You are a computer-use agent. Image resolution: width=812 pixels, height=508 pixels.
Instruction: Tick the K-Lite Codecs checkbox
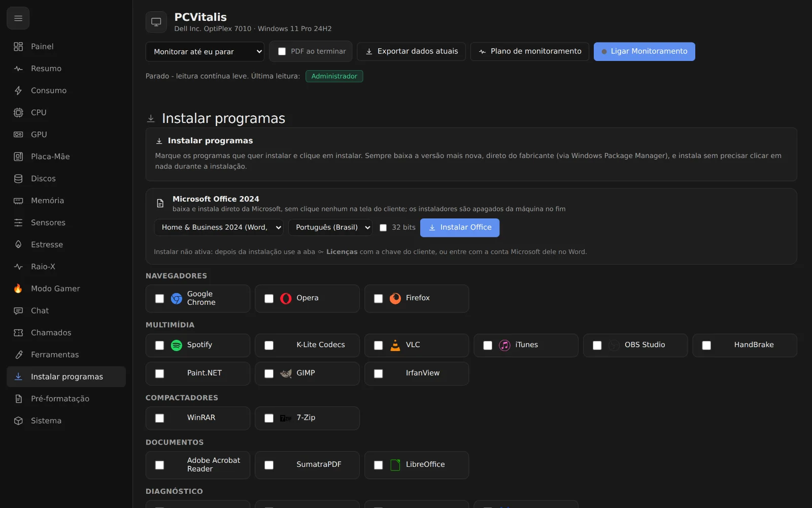(269, 345)
